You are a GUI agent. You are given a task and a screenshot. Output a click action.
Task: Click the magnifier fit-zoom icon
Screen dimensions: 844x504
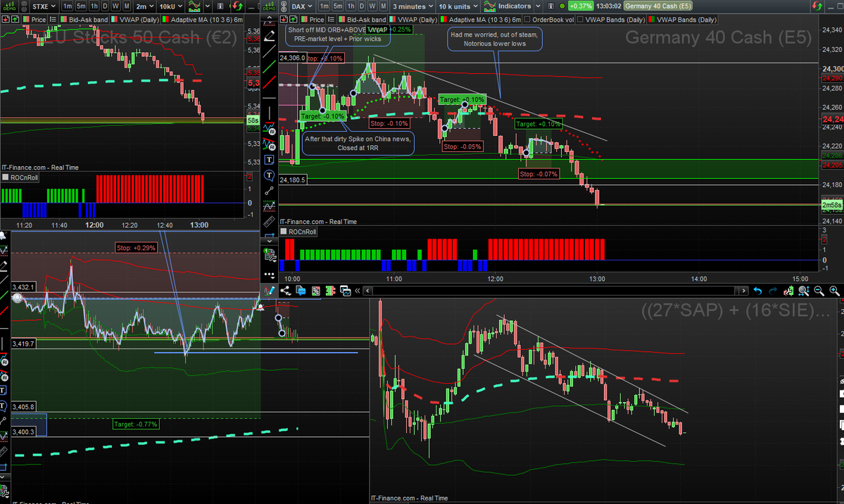(804, 291)
